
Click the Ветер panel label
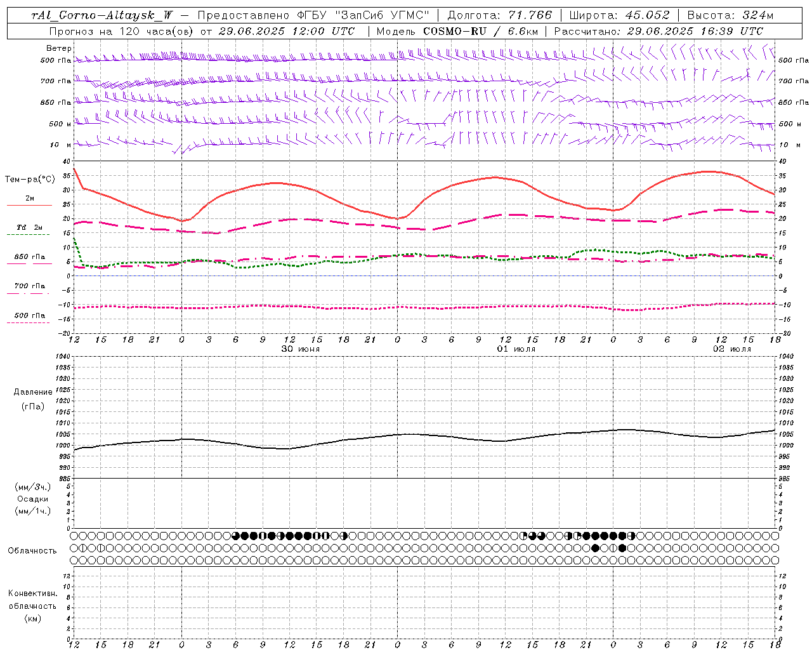(58, 48)
